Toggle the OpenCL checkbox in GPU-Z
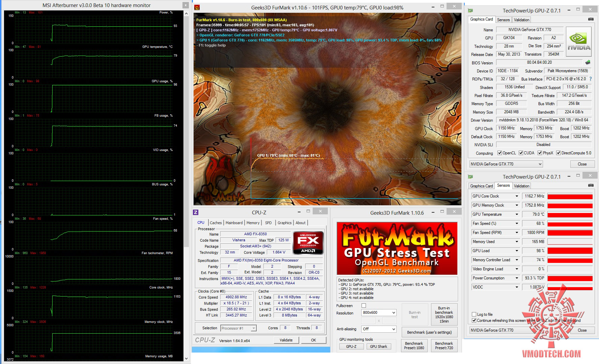The height and width of the screenshot is (364, 599). [500, 153]
